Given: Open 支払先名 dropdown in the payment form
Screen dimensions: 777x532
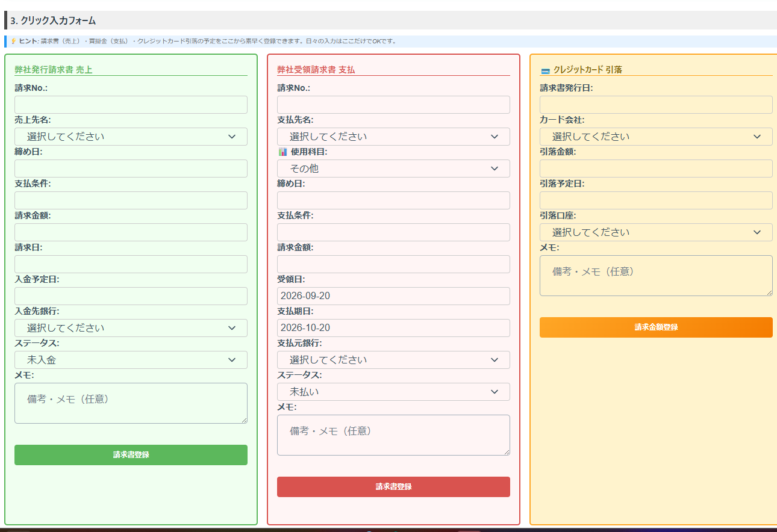Looking at the screenshot, I should click(x=393, y=137).
